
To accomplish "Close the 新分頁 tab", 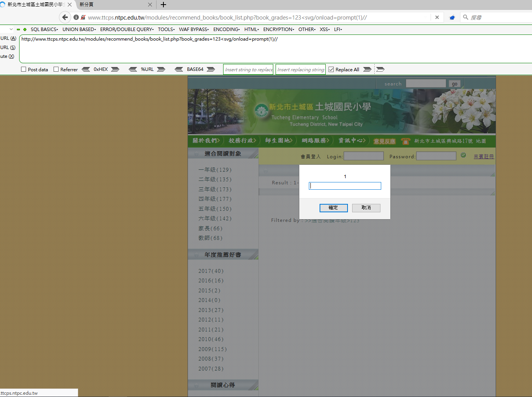I will click(x=150, y=5).
